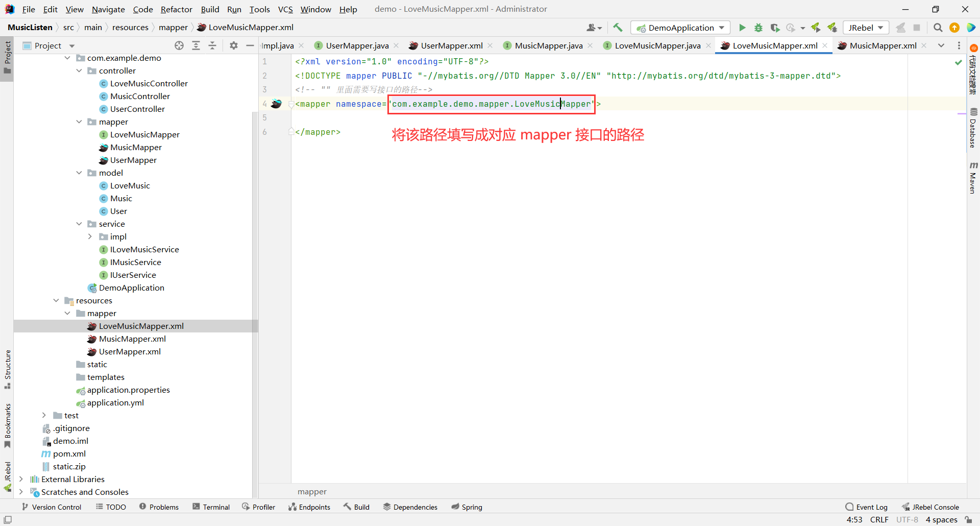Close the LoveMusicMapper.xml tab
The image size is (980, 526).
[x=825, y=45]
